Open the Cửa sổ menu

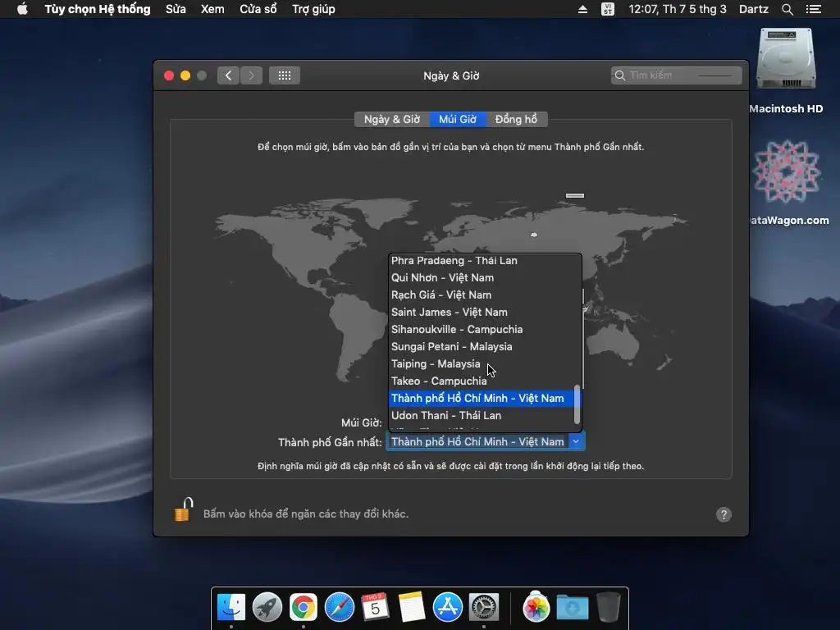pyautogui.click(x=258, y=9)
